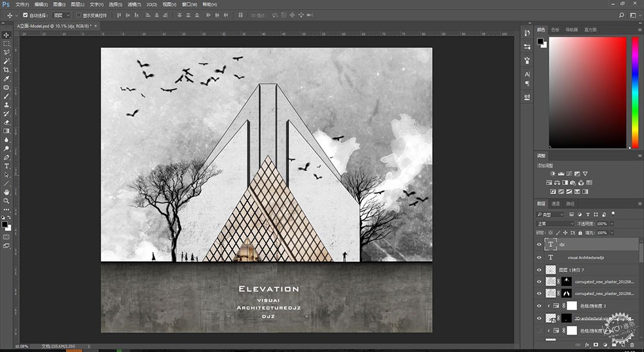Open the 不透明度 opacity slider arrow
Image resolution: width=644 pixels, height=352 pixels.
coord(612,224)
